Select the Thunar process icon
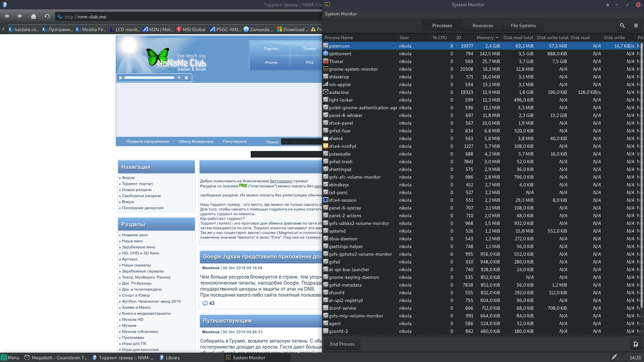Image resolution: width=644 pixels, height=362 pixels. click(x=326, y=61)
